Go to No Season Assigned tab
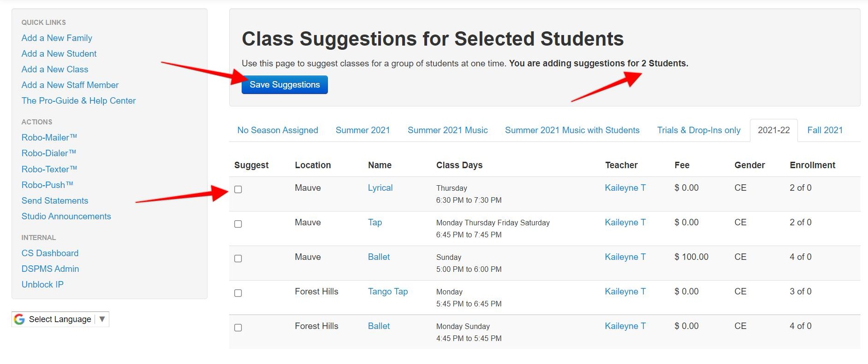The image size is (868, 364). click(x=278, y=130)
